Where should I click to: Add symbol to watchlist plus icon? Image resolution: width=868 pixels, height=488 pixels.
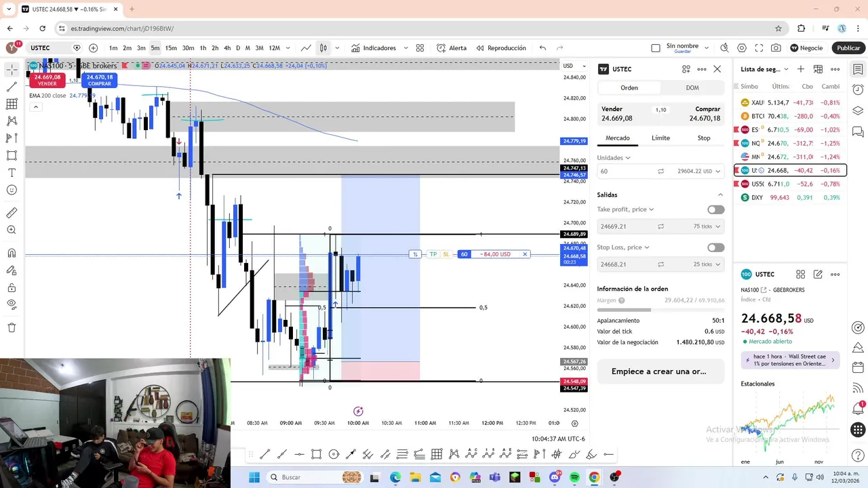[x=801, y=69]
